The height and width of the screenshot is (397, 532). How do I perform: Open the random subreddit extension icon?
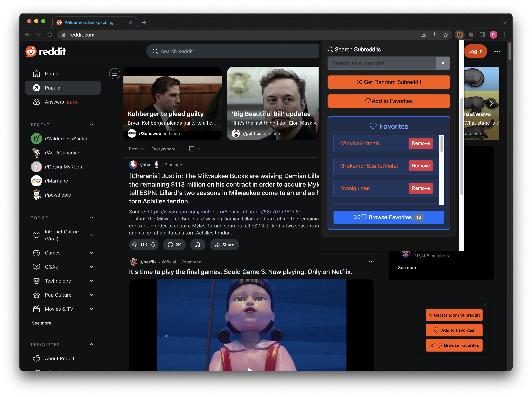pos(460,35)
